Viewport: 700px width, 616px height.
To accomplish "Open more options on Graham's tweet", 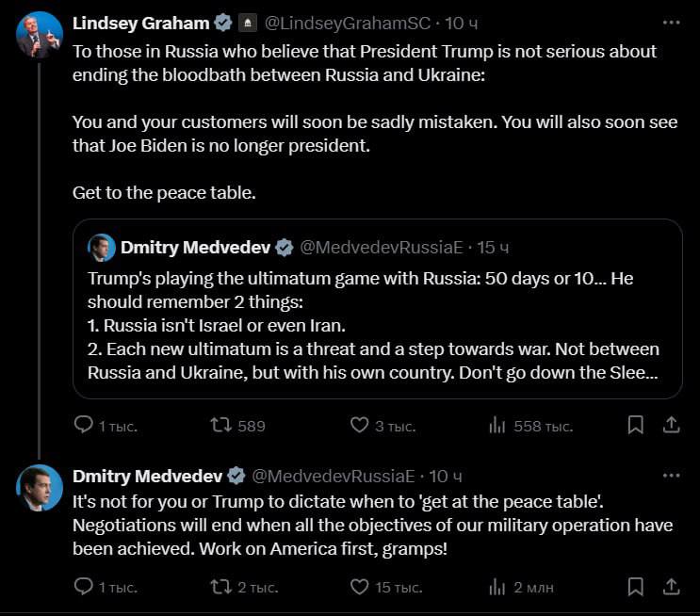I will [x=671, y=22].
